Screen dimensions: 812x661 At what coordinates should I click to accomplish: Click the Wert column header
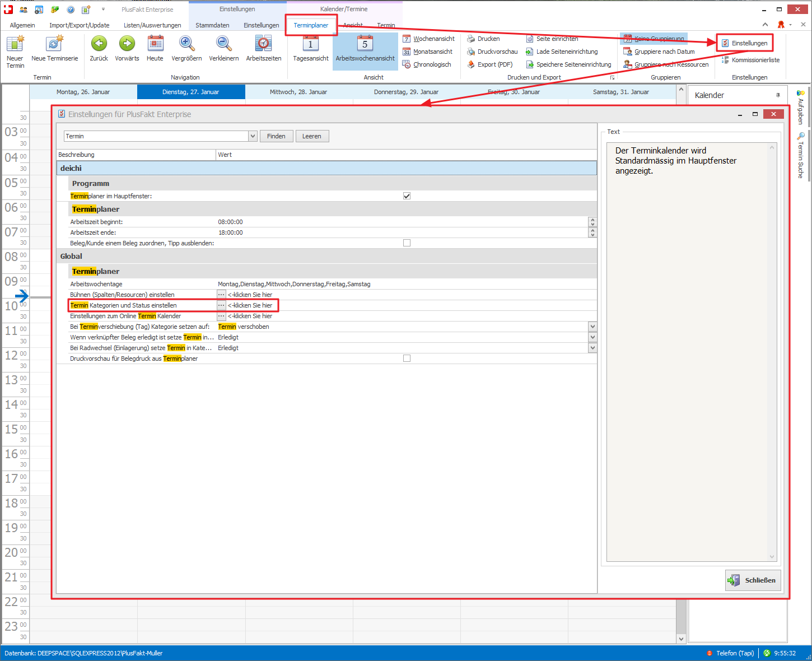pyautogui.click(x=407, y=155)
